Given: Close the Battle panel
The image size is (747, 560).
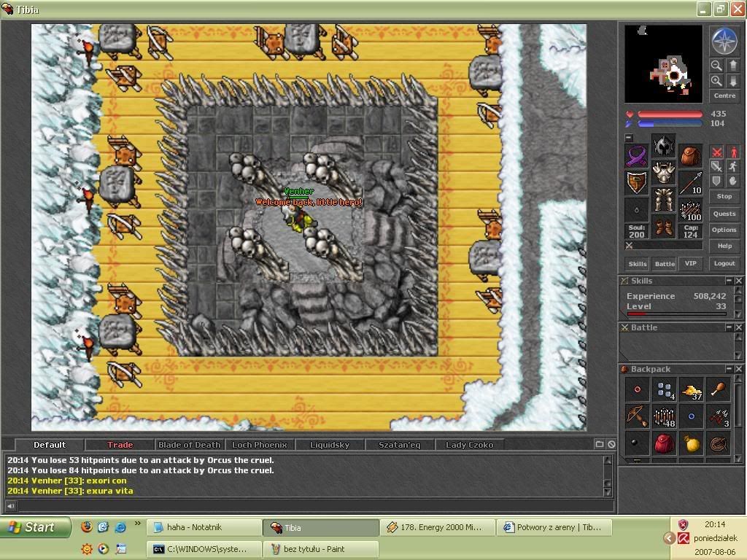Looking at the screenshot, I should click(x=738, y=327).
